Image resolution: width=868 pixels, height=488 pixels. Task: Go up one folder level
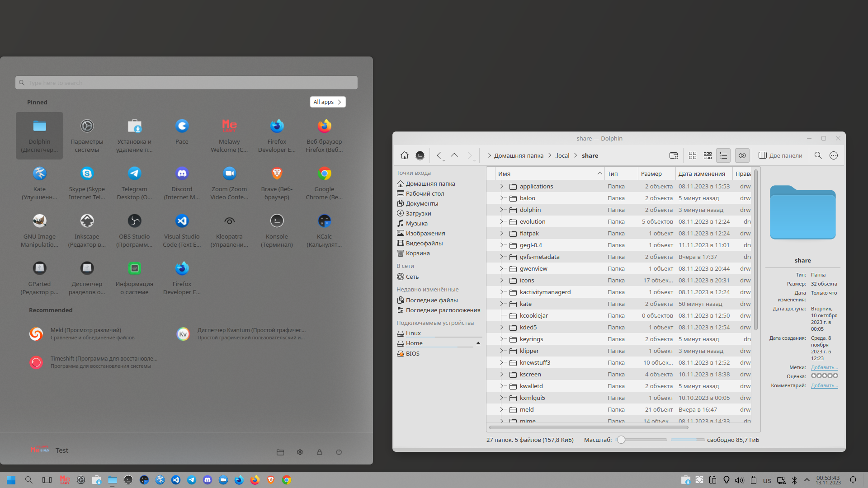pos(454,155)
